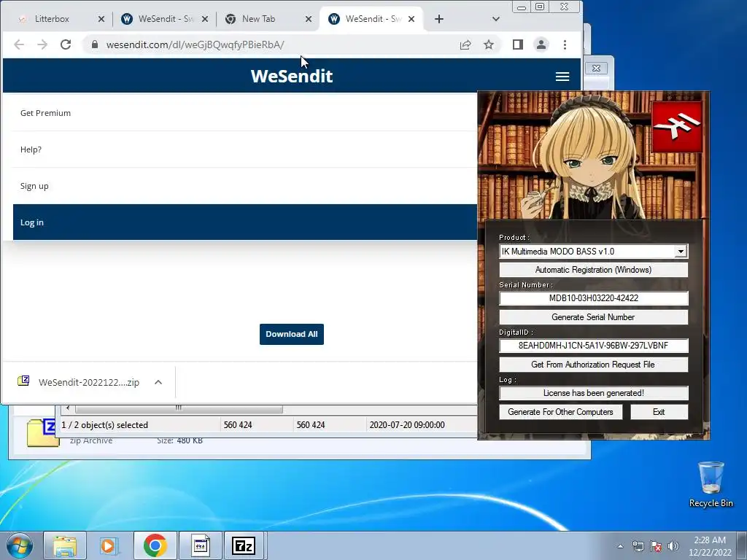
Task: Close the New Tab tab
Action: (309, 19)
